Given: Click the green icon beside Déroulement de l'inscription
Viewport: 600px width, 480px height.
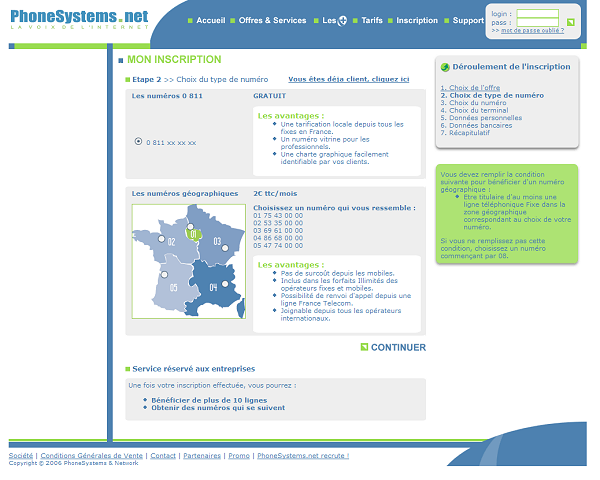Looking at the screenshot, I should 445,67.
